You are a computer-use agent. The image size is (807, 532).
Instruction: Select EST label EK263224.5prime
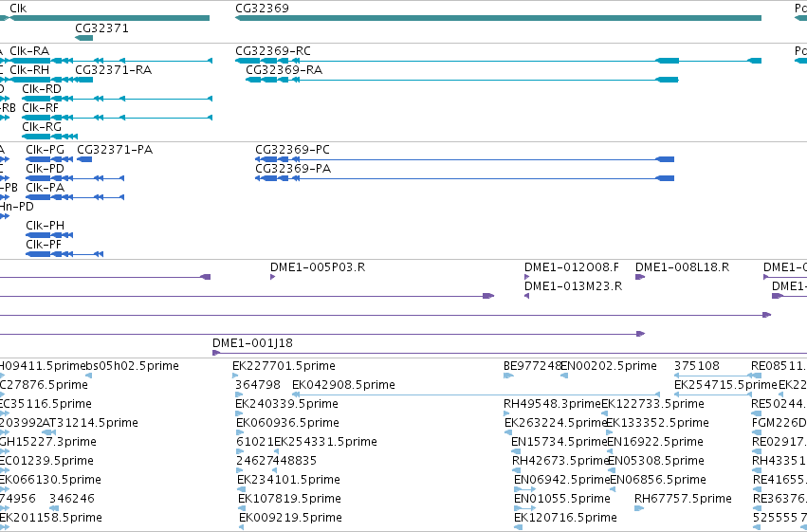pos(556,423)
